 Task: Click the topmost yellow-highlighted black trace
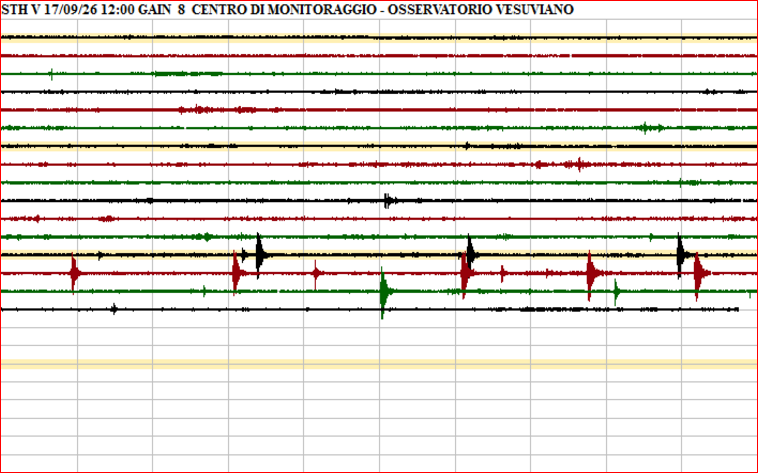(378, 37)
